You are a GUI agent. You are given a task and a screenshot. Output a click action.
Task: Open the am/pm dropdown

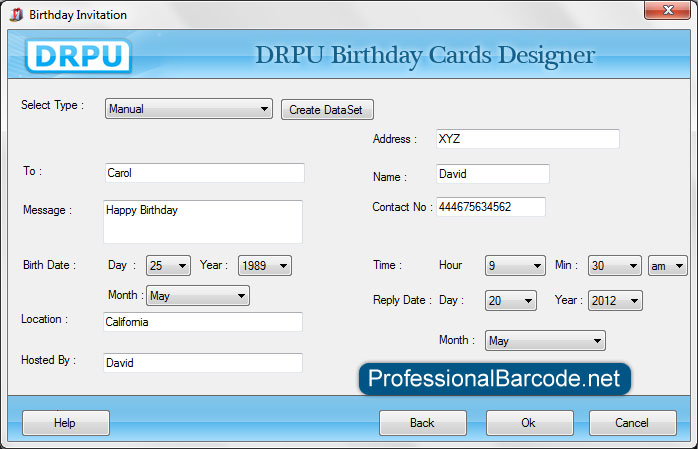point(668,266)
